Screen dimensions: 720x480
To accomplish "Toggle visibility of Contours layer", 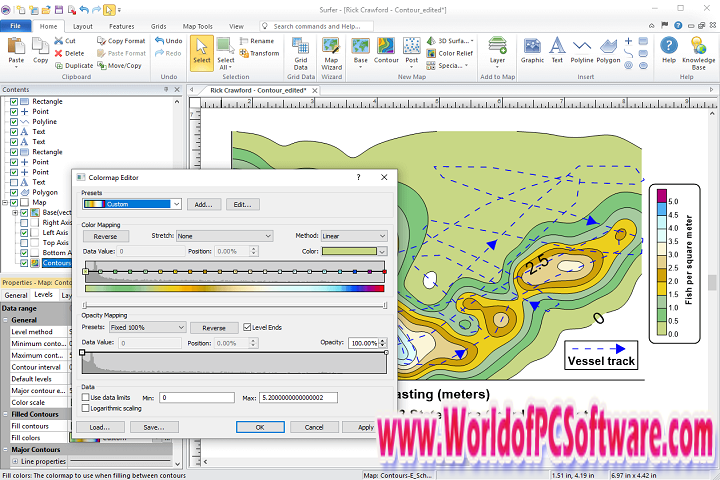I will [24, 263].
